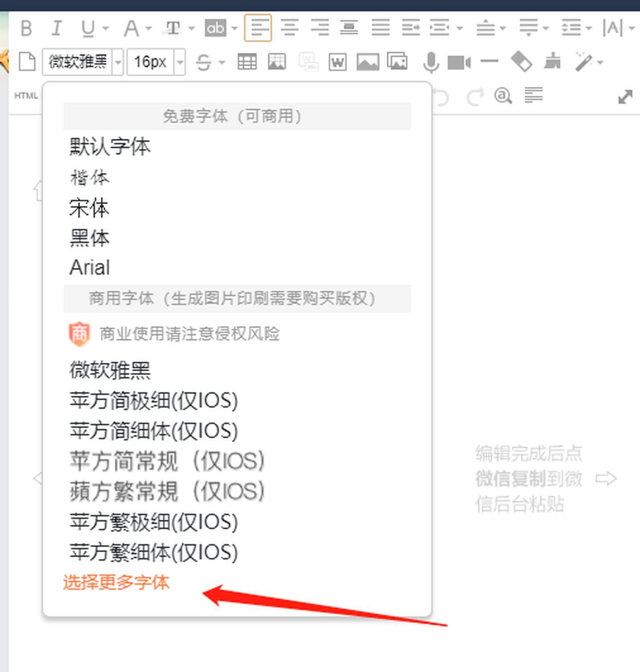640x672 pixels.
Task: Click the increase indent icon
Action: tap(411, 28)
